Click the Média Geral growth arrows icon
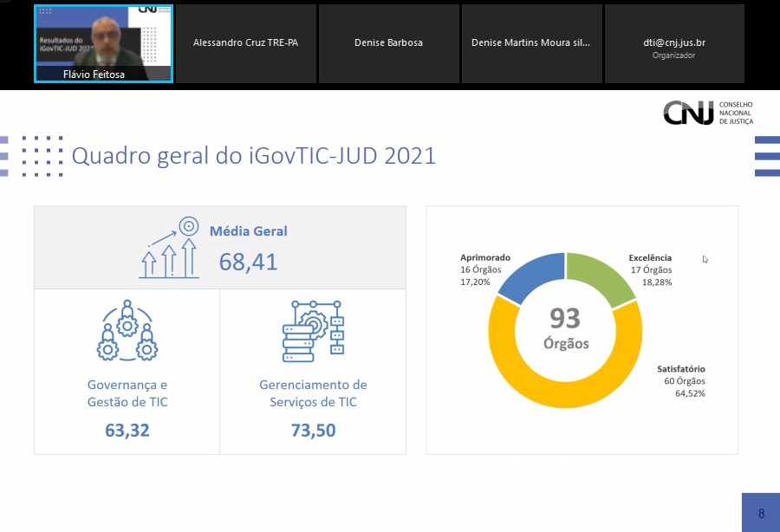Viewport: 780px width, 532px height. pyautogui.click(x=170, y=249)
